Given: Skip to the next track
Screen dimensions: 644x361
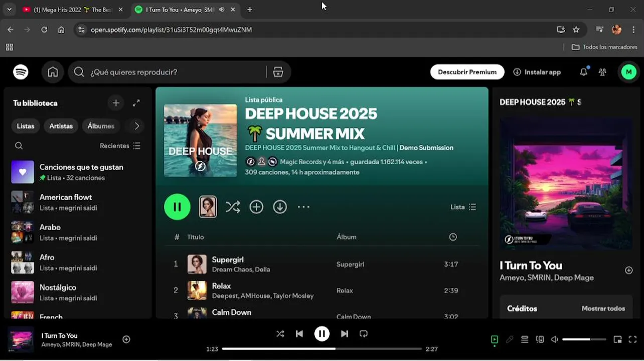Looking at the screenshot, I should tap(345, 333).
